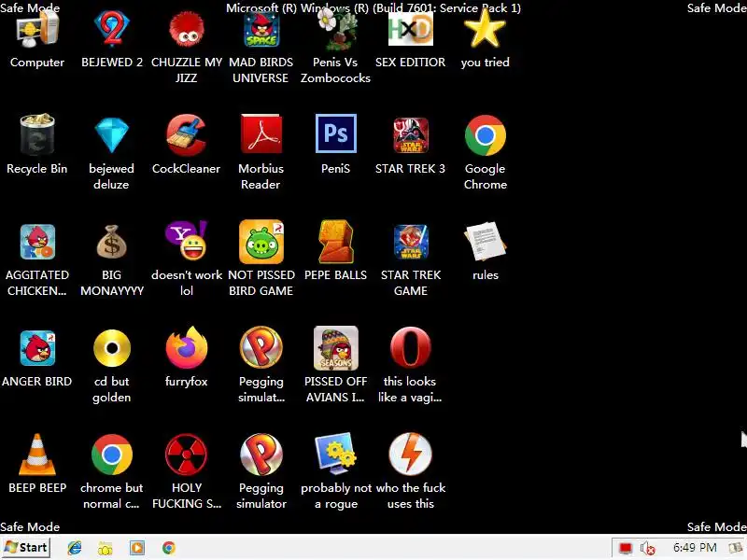Select the orange lightning bolt Winamp icon
This screenshot has width=747, height=560.
(411, 455)
